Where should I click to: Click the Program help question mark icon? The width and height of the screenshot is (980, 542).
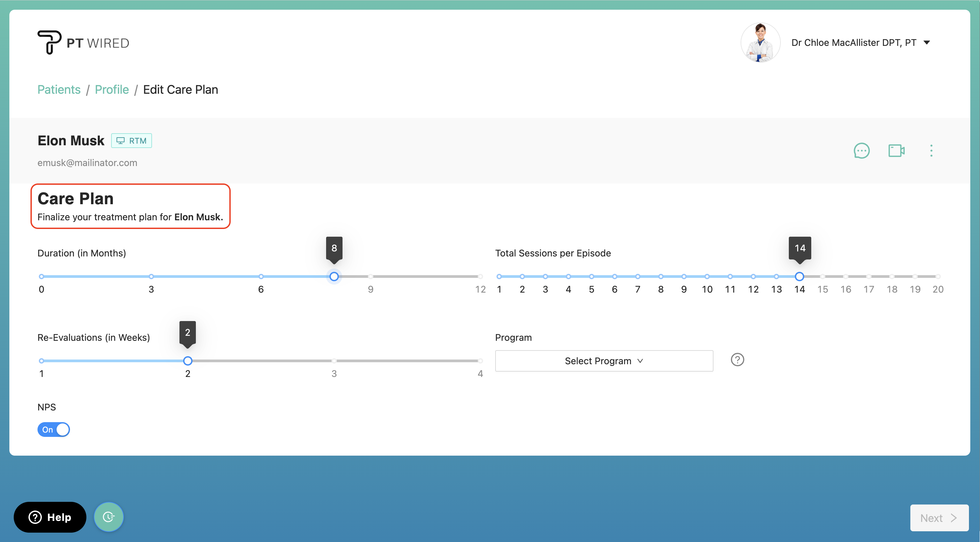point(737,360)
